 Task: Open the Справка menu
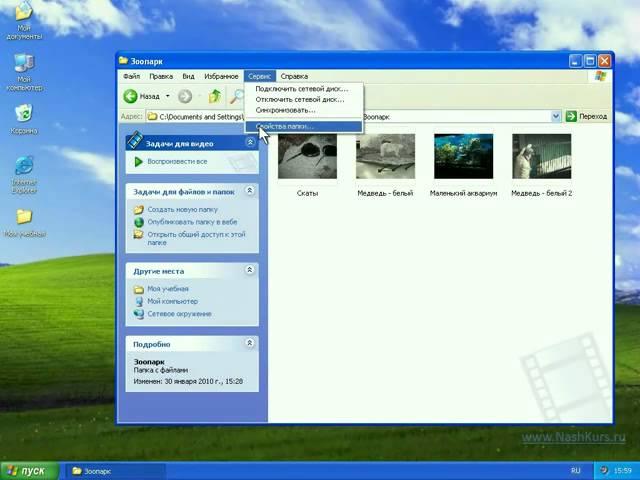pos(294,76)
